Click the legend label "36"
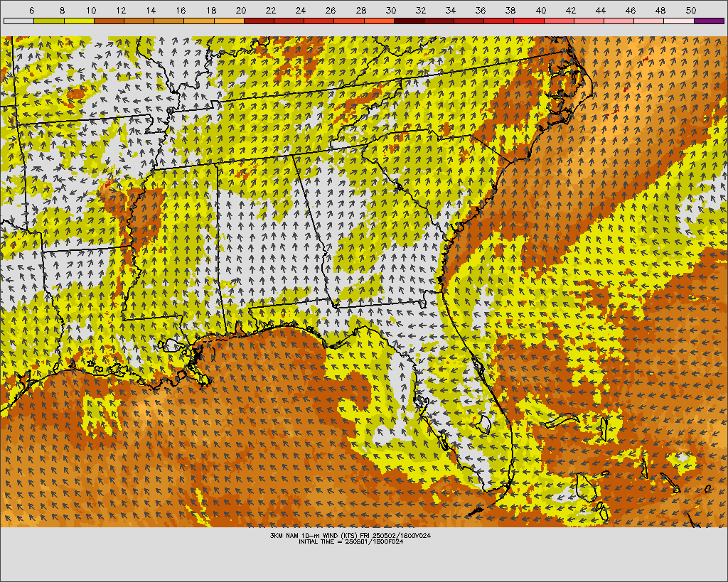Viewport: 728px width, 582px height. pos(481,10)
